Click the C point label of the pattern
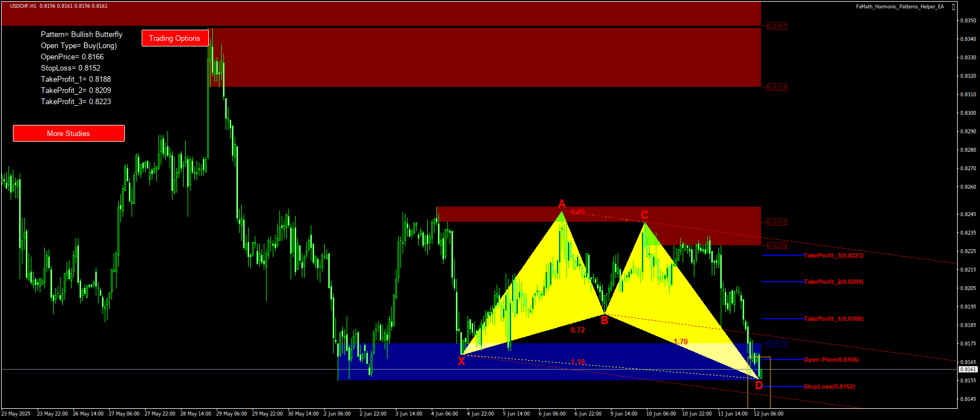Screen dimensions: 980x420 [x=645, y=215]
